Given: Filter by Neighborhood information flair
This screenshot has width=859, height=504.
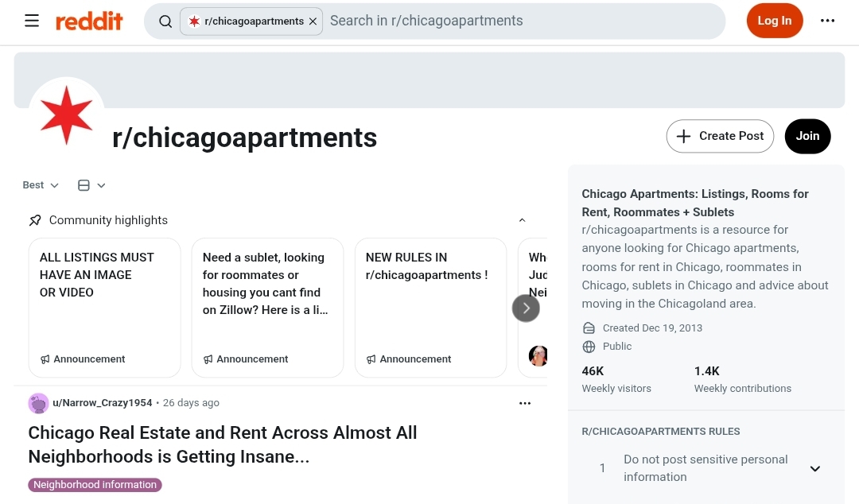Looking at the screenshot, I should [x=95, y=485].
